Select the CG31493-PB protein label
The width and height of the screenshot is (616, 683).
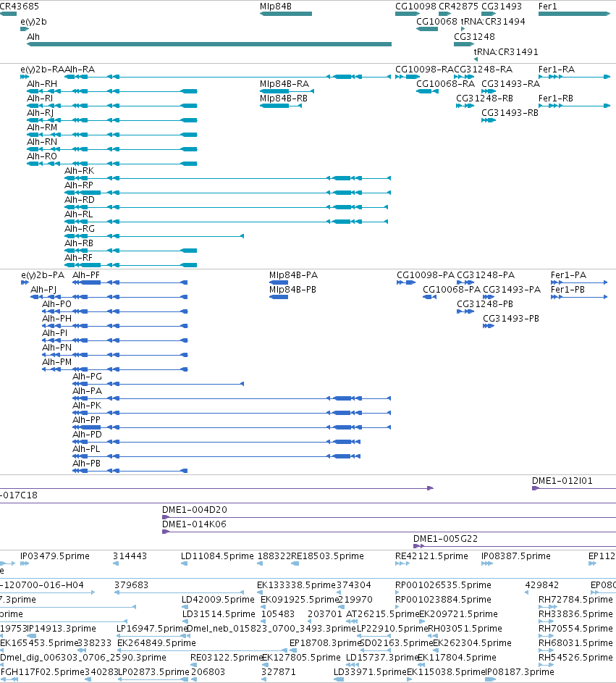pos(511,319)
